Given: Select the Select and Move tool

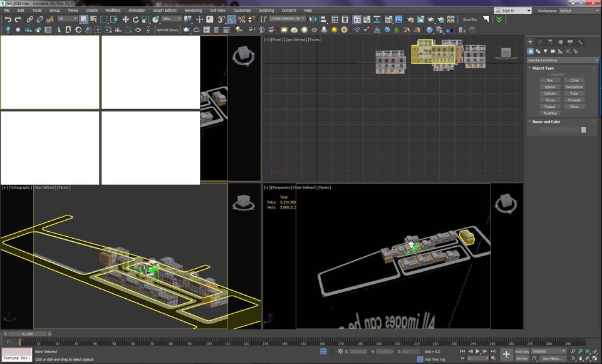Looking at the screenshot, I should pyautogui.click(x=125, y=19).
